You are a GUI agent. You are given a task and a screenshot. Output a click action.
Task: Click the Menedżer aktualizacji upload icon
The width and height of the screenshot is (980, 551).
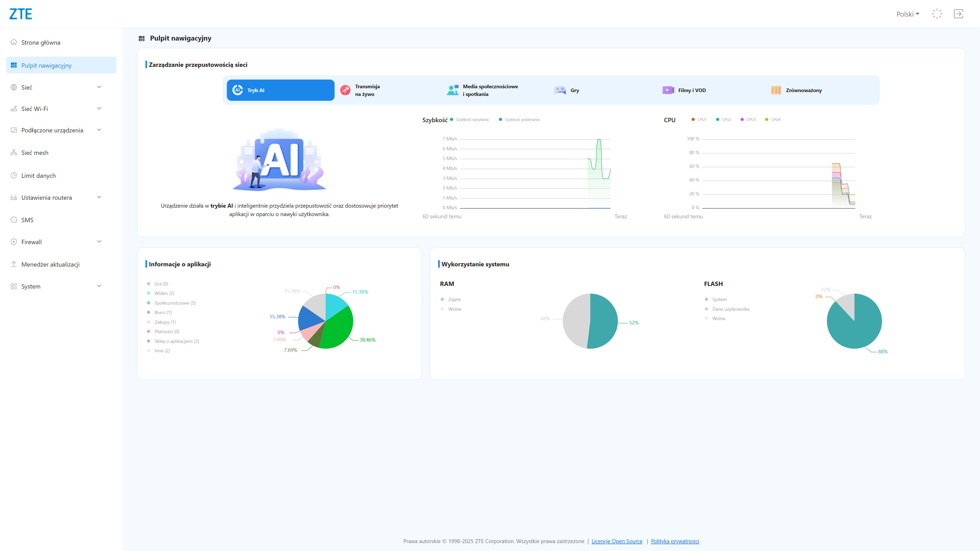click(x=14, y=264)
